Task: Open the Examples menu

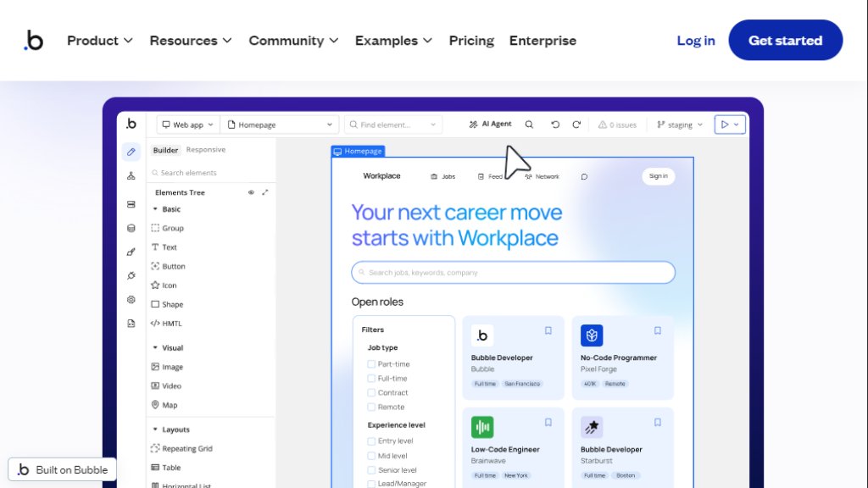Action: [x=393, y=41]
